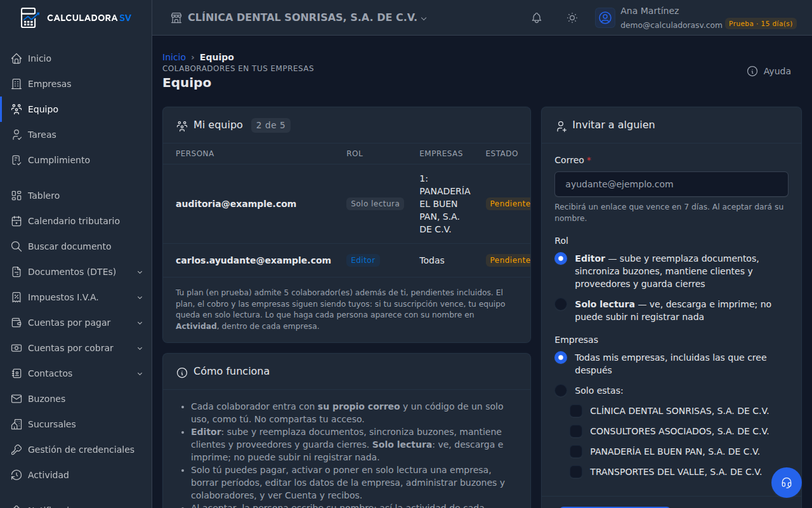This screenshot has height=508, width=812.
Task: Click the Gestión de credenciales key icon
Action: click(x=16, y=450)
